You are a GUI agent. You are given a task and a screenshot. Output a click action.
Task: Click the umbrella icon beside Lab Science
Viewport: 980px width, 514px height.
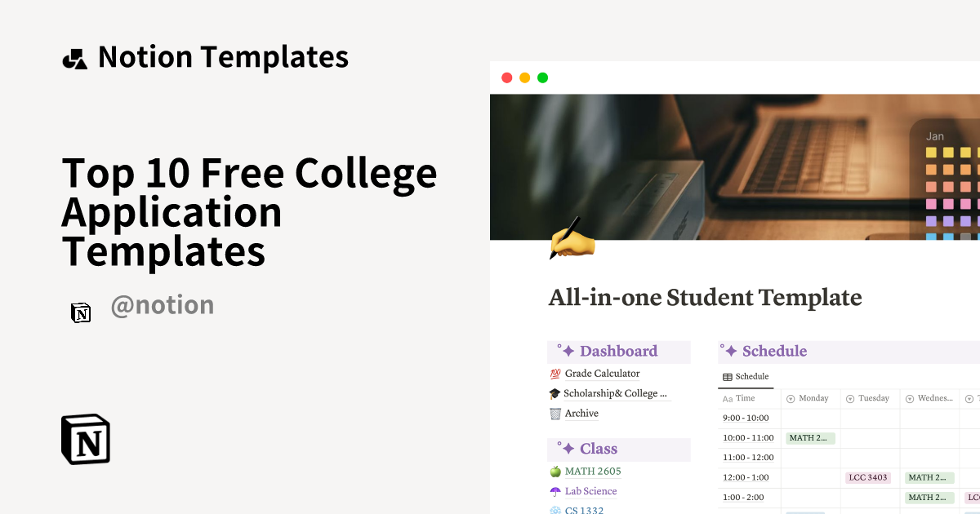tap(555, 491)
